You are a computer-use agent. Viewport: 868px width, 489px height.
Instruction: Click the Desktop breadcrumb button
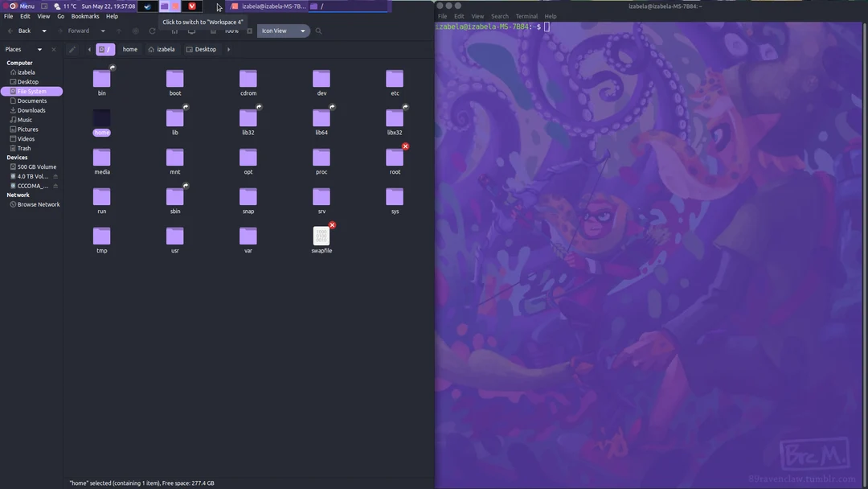203,49
